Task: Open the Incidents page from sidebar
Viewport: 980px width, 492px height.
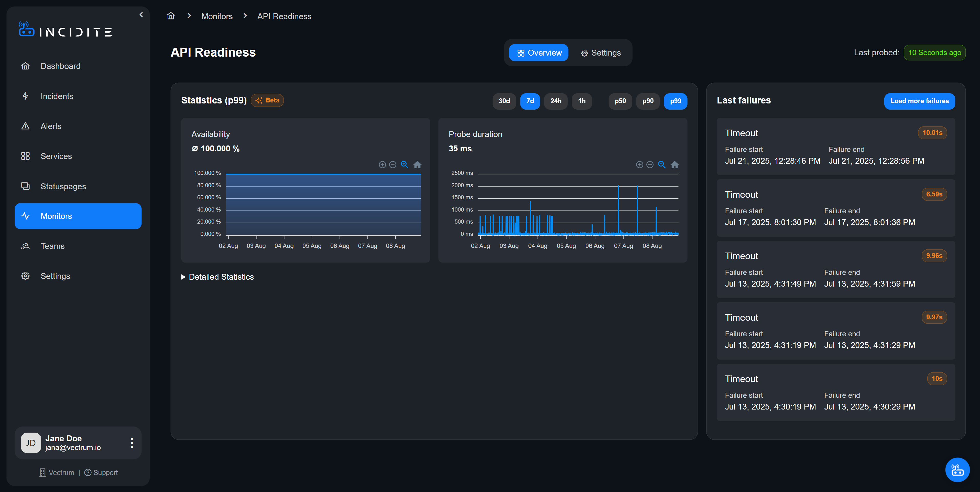Action: [x=57, y=96]
